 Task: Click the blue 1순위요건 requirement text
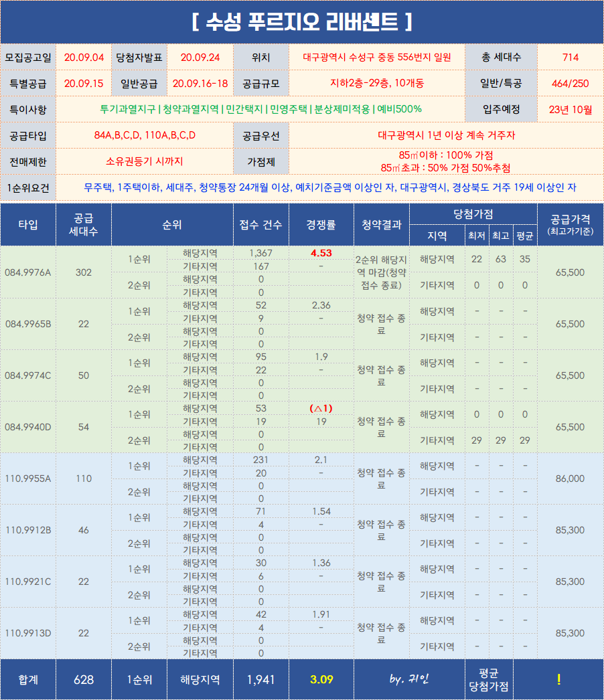click(x=330, y=187)
